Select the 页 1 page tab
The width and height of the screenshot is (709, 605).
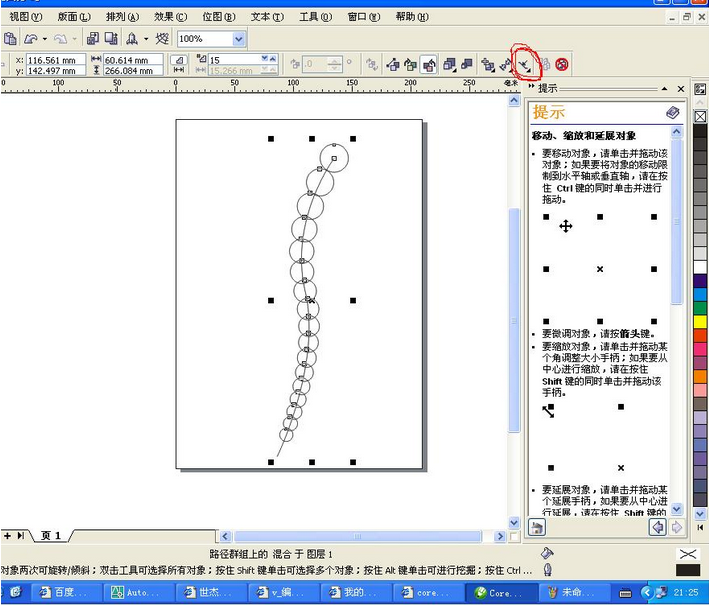pyautogui.click(x=51, y=536)
